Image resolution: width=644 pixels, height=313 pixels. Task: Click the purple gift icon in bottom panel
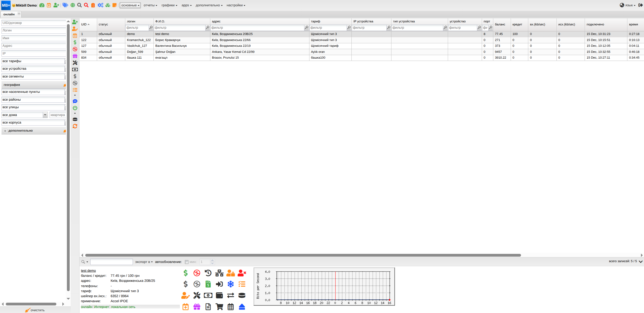(197, 306)
